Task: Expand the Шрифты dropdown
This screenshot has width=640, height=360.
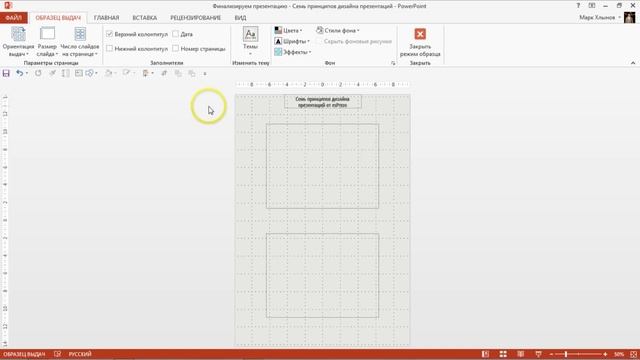Action: coord(309,41)
